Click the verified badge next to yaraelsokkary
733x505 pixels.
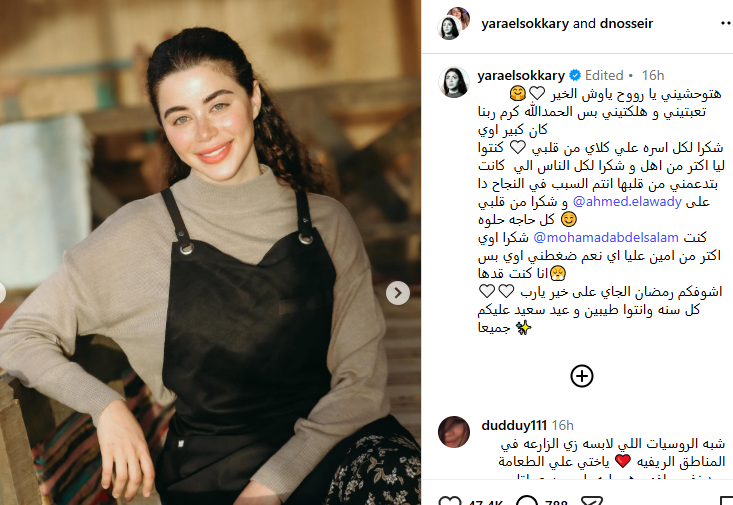click(x=575, y=75)
